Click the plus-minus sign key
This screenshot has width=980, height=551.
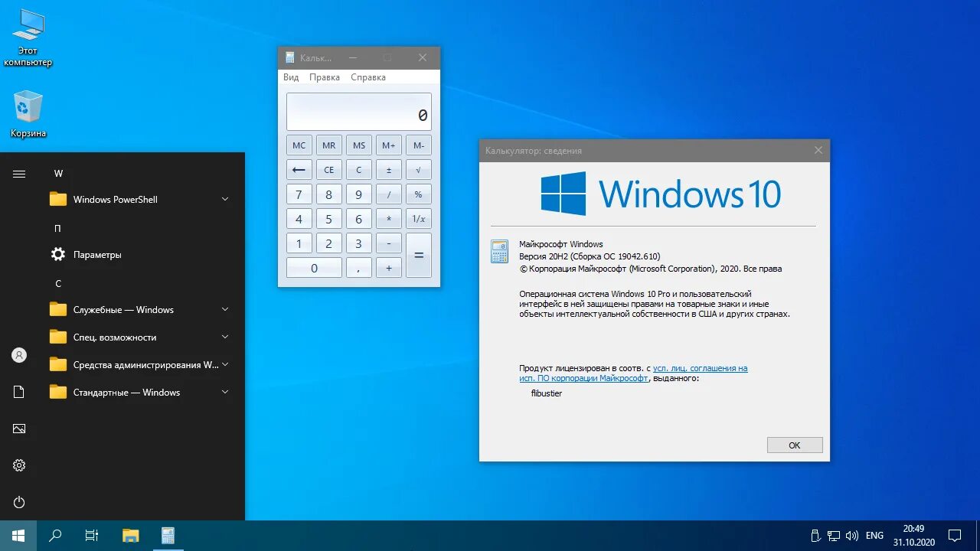coord(388,170)
